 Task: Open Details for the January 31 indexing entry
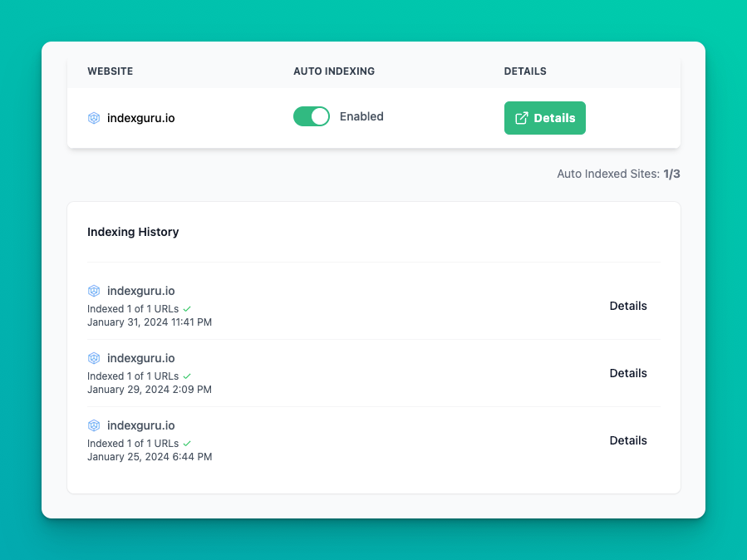[x=628, y=306]
